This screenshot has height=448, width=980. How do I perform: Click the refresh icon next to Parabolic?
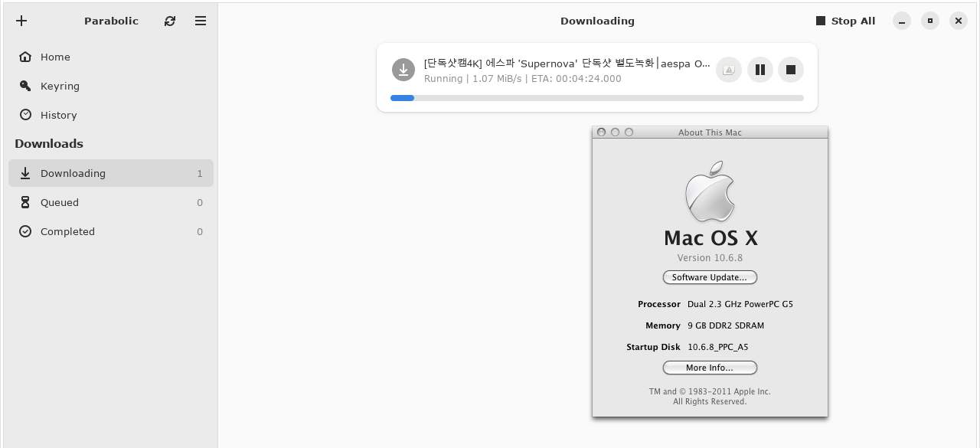coord(170,21)
